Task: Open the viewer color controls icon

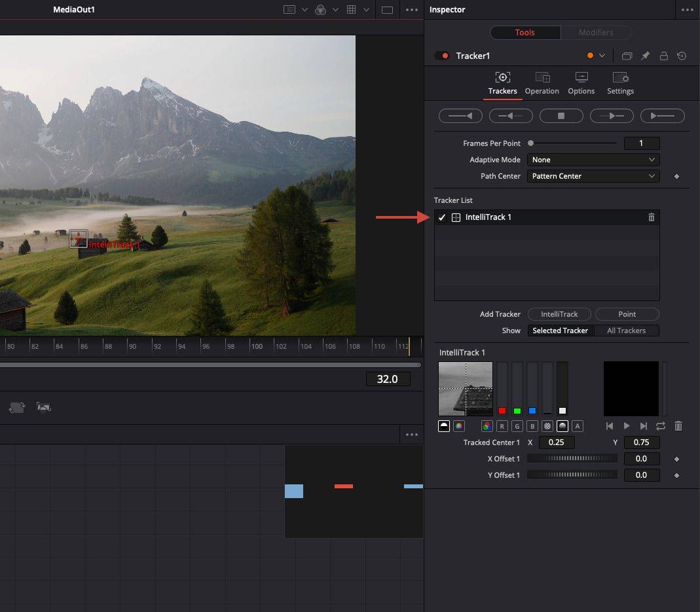Action: pos(320,10)
